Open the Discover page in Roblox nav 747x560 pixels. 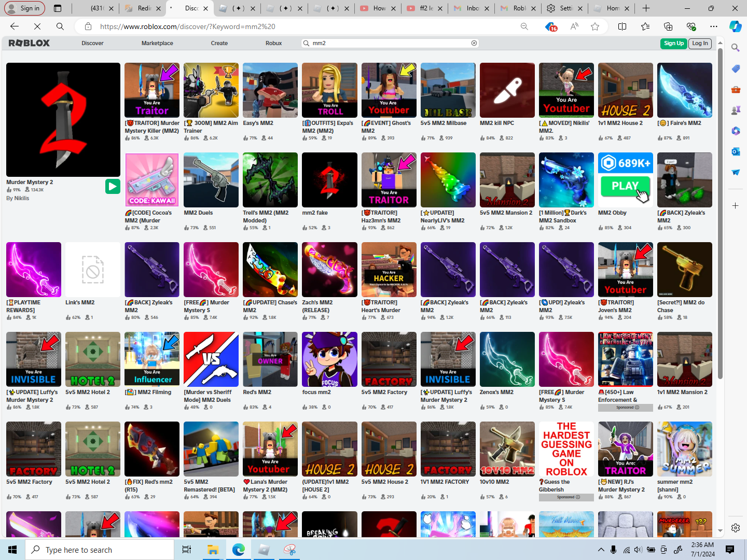(x=92, y=43)
